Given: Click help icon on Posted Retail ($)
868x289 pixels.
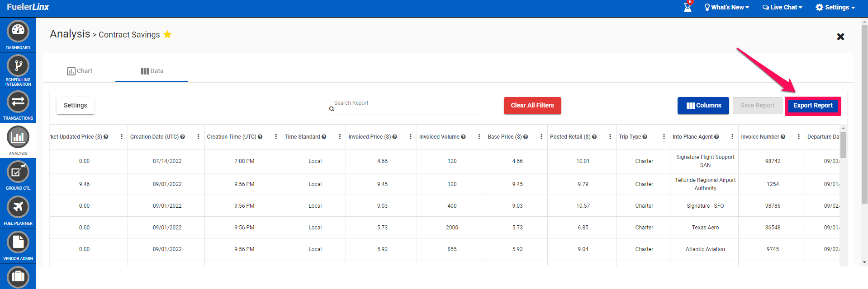Looking at the screenshot, I should 594,137.
